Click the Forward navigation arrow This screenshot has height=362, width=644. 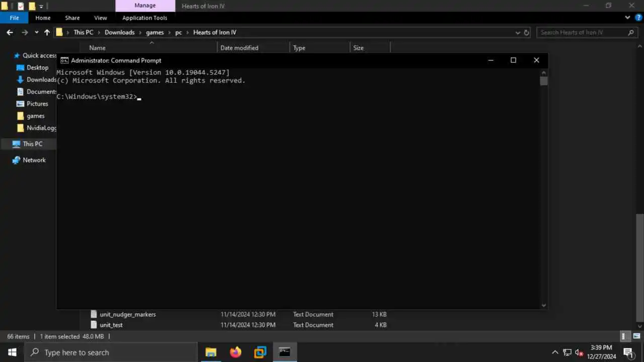pos(25,32)
